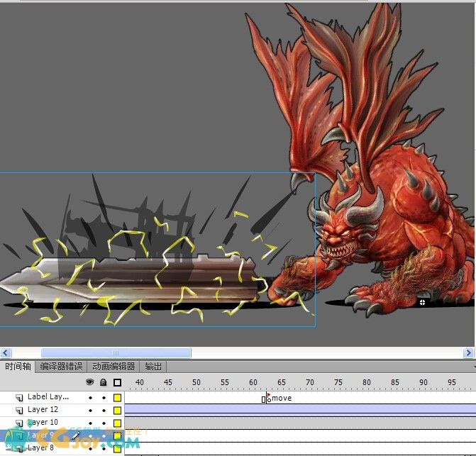Click the square outline icon in timeline header
This screenshot has width=476, height=456.
(x=117, y=382)
